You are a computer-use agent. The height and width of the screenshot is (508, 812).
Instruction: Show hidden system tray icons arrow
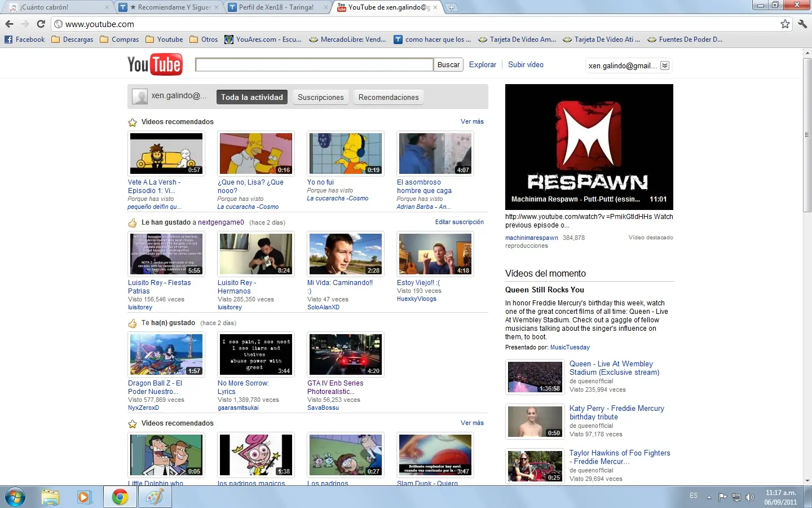pyautogui.click(x=709, y=497)
